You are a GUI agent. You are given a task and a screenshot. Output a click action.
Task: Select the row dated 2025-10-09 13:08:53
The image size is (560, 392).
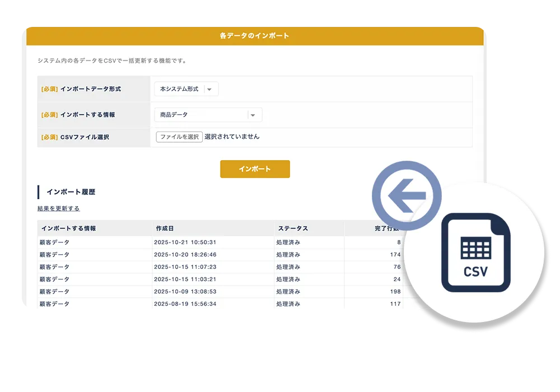(x=185, y=292)
